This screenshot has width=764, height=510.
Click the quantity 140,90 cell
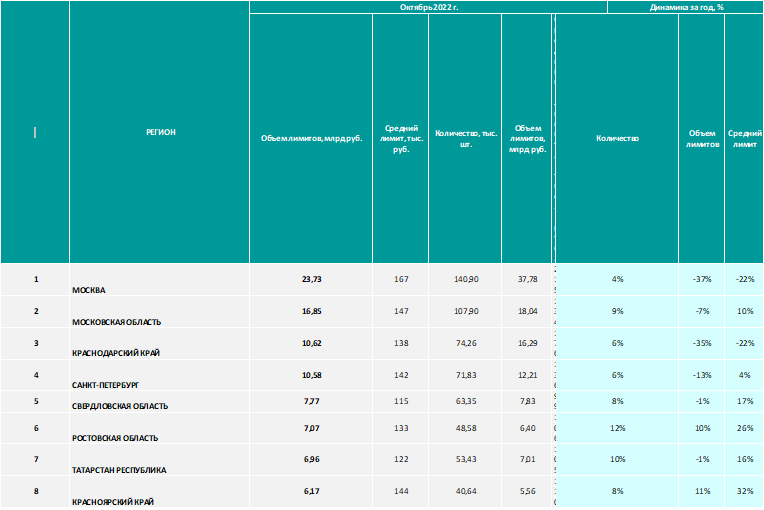point(465,280)
